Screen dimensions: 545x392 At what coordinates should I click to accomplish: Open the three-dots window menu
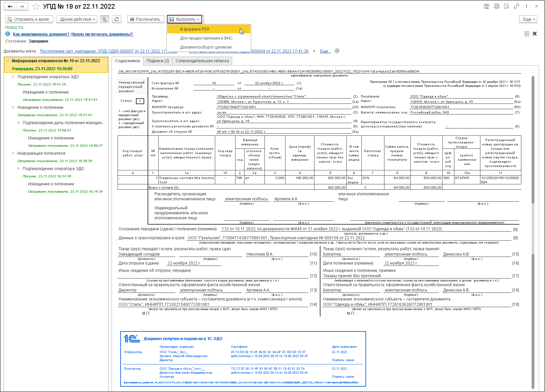(526, 6)
